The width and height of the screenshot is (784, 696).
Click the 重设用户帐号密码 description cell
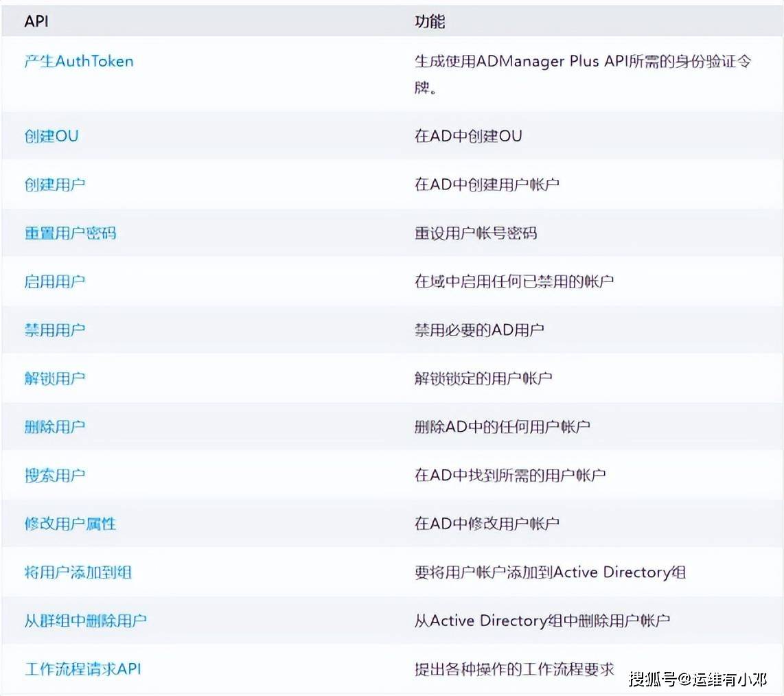476,233
